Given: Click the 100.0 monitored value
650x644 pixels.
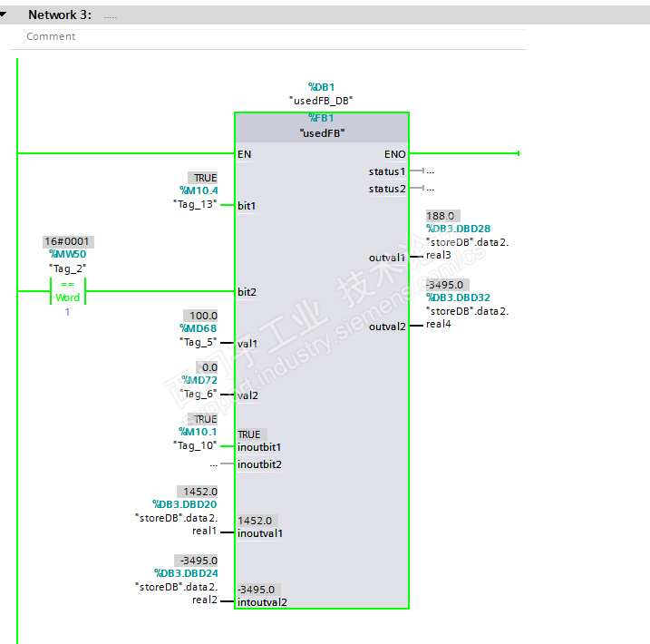Looking at the screenshot, I should 201,316.
